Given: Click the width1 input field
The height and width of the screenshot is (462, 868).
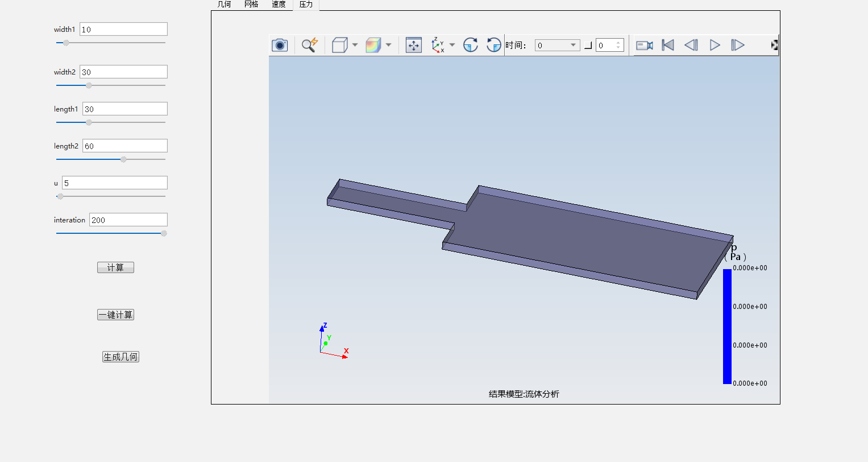Looking at the screenshot, I should 123,29.
